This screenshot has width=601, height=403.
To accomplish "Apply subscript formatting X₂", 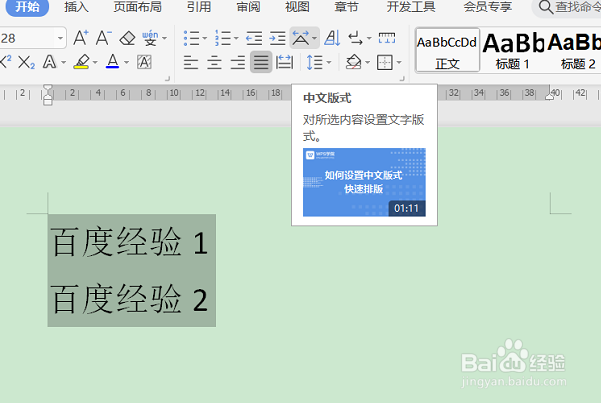I will (x=26, y=62).
